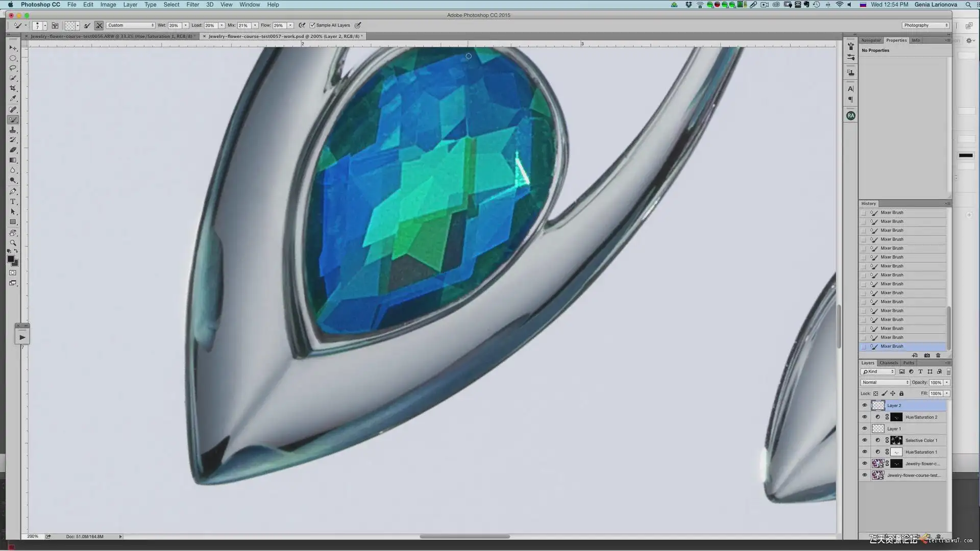Select the Crop tool

click(13, 88)
